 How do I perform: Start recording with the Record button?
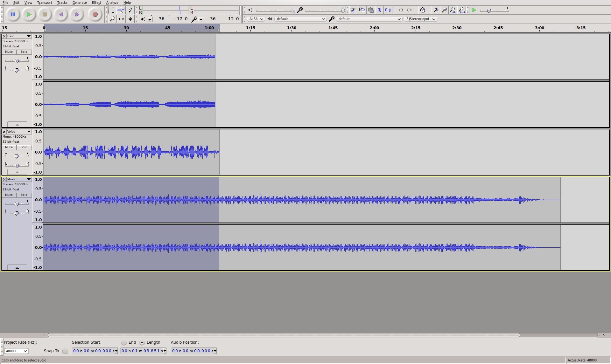95,14
